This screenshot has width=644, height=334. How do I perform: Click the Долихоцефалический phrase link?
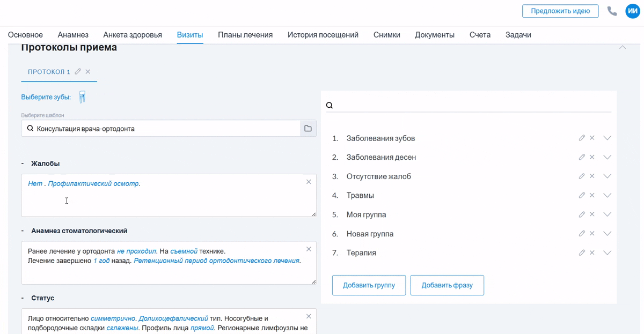(x=173, y=318)
